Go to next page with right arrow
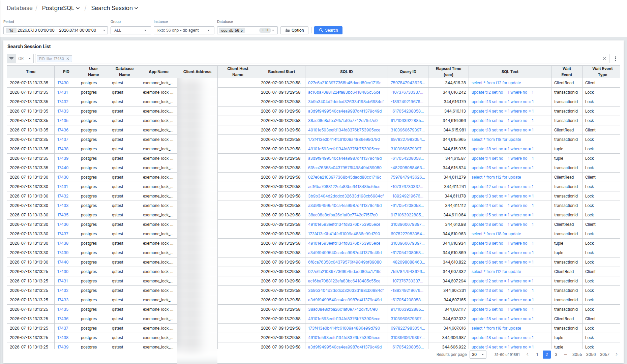 (617, 355)
